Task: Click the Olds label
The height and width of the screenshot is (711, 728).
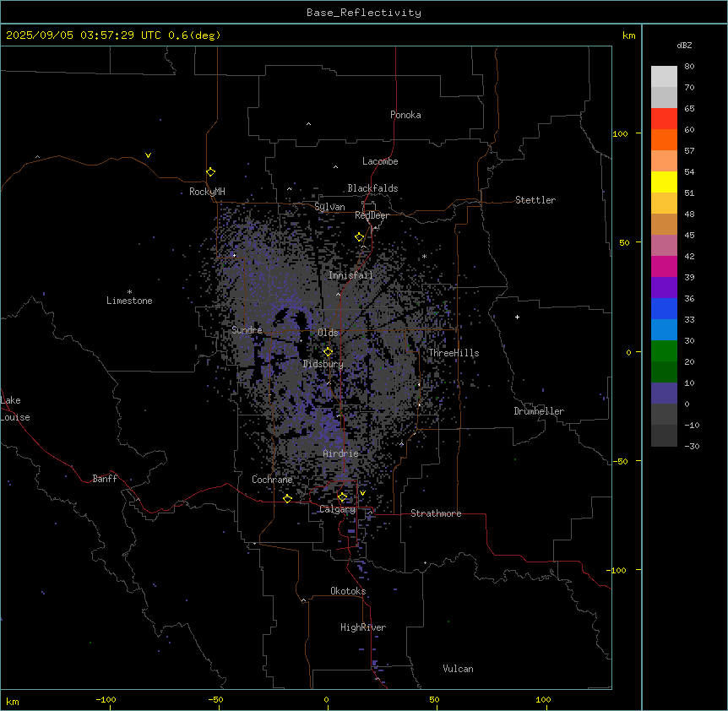Action: pos(328,333)
